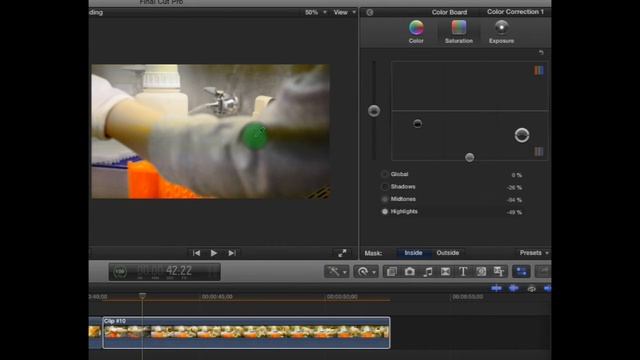The image size is (640, 360).
Task: Play the clip in the viewer
Action: (213, 253)
